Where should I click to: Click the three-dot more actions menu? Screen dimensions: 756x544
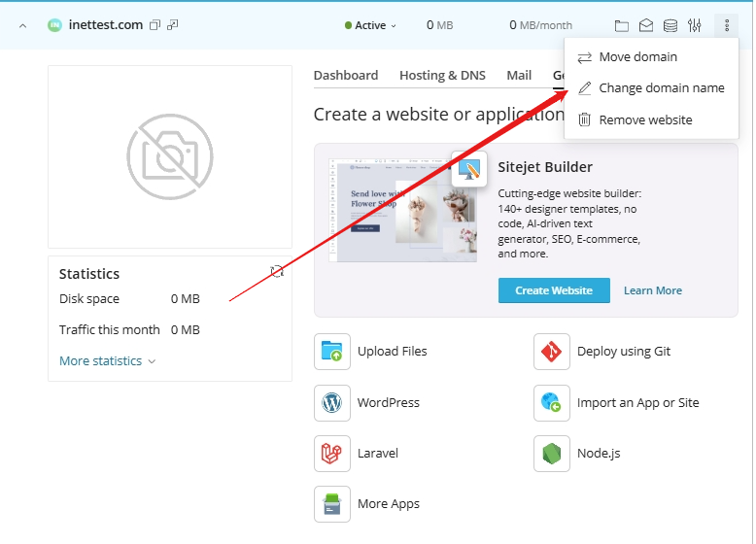coord(727,25)
